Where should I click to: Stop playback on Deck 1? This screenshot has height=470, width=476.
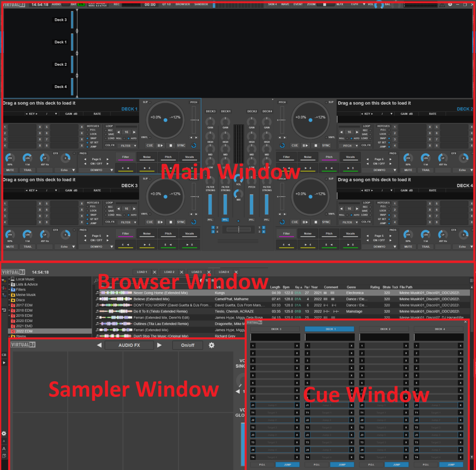click(171, 145)
